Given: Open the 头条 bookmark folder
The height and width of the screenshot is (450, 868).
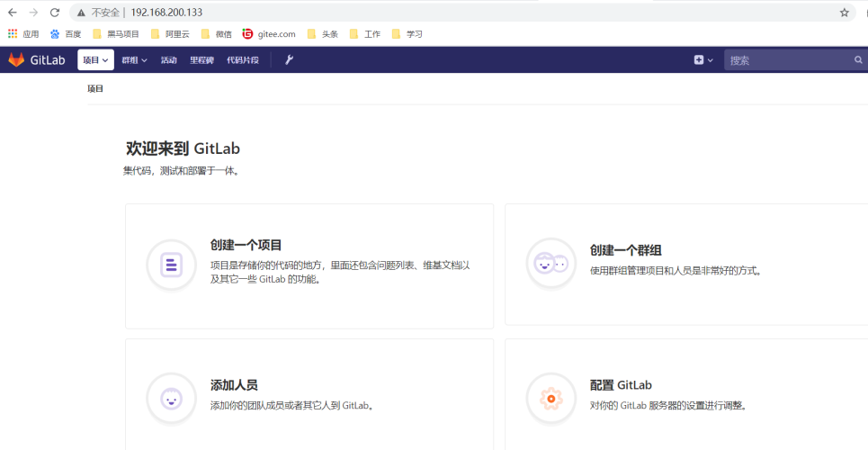Looking at the screenshot, I should (x=322, y=34).
